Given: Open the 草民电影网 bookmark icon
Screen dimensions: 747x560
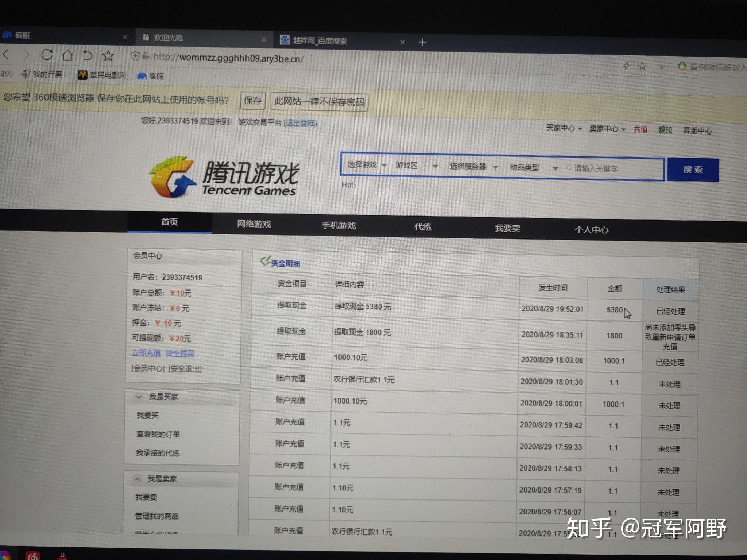Looking at the screenshot, I should pyautogui.click(x=83, y=75).
